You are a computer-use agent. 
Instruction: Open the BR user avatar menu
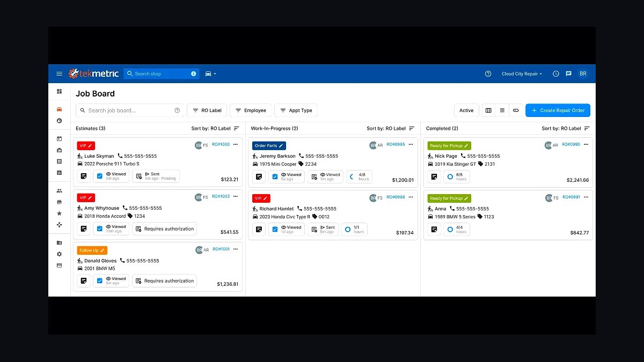[583, 74]
